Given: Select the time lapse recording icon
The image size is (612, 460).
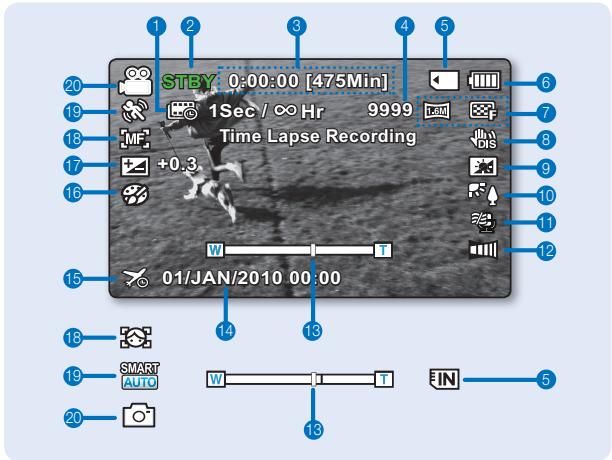Looking at the screenshot, I should point(182,111).
